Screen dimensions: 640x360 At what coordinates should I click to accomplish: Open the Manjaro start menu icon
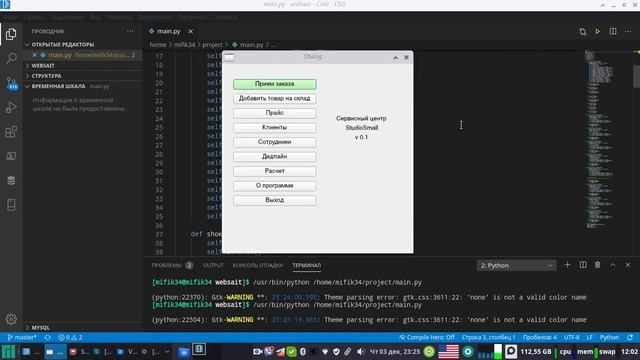(x=8, y=351)
